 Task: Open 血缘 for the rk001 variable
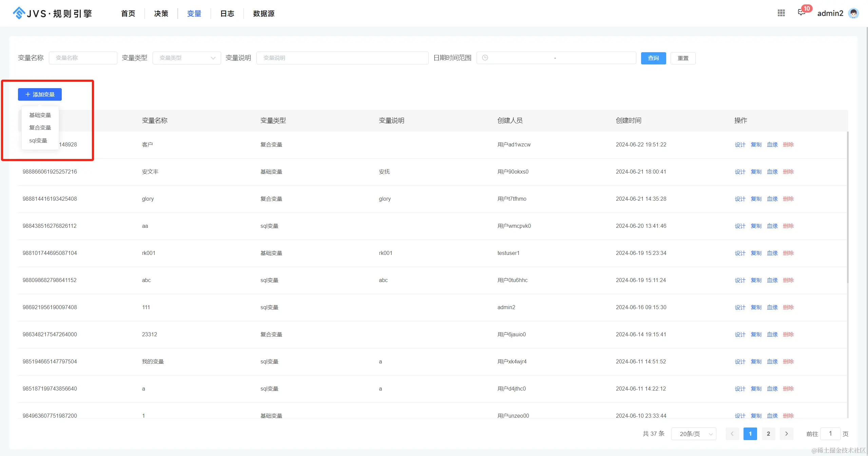click(772, 253)
